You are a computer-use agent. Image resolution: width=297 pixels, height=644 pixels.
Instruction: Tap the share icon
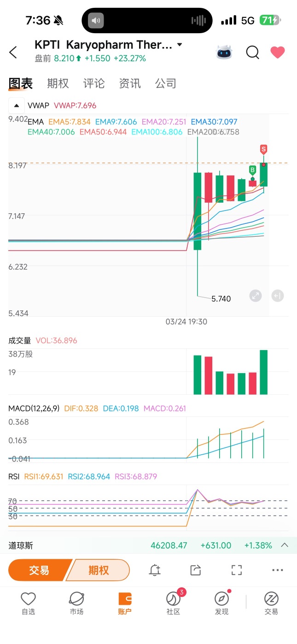195,570
